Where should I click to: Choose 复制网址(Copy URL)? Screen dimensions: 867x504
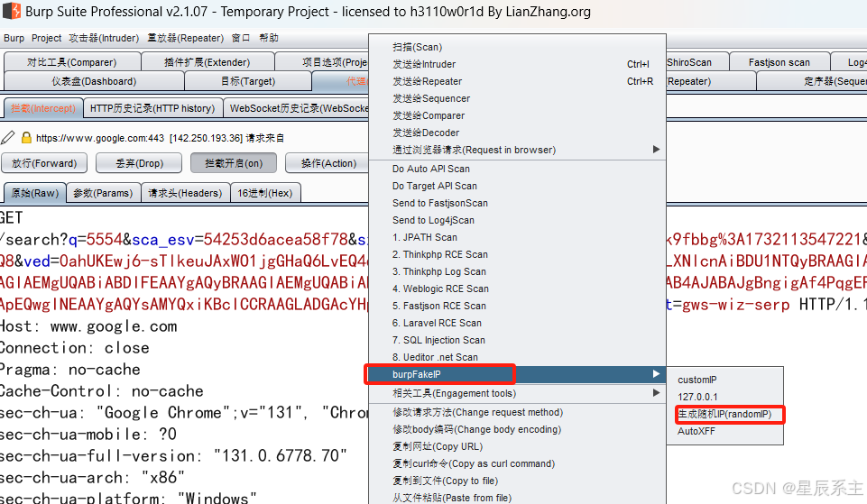[x=517, y=446]
